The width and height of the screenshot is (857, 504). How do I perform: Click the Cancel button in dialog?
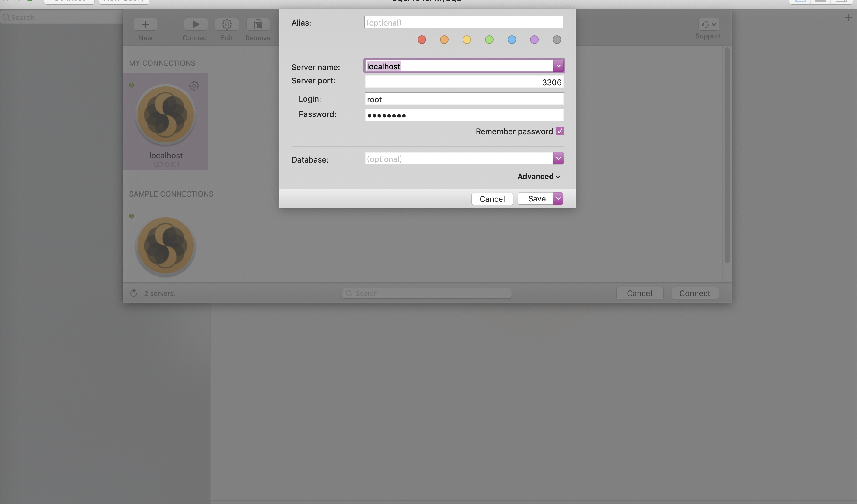492,198
